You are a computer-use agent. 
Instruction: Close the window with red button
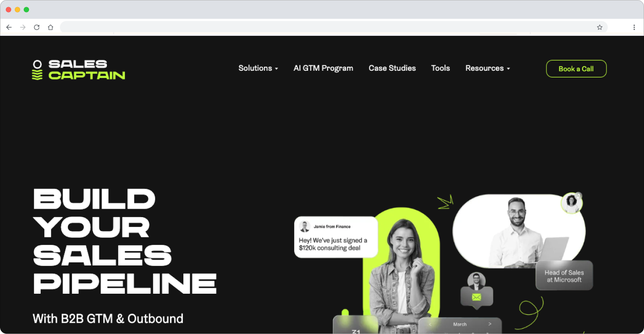pyautogui.click(x=8, y=9)
